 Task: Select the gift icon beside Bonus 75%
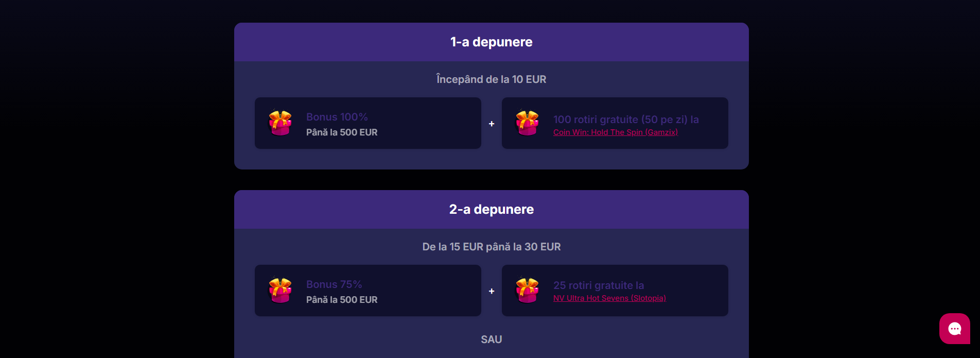[280, 290]
